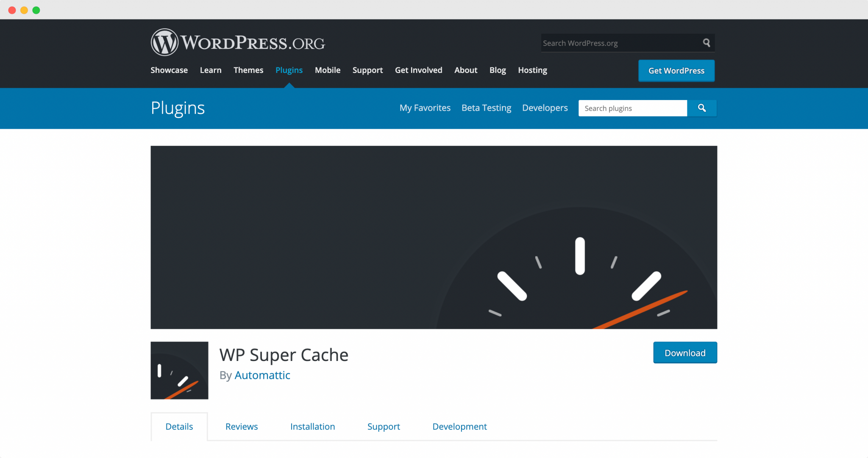
Task: Open the Plugins menu item
Action: click(289, 70)
